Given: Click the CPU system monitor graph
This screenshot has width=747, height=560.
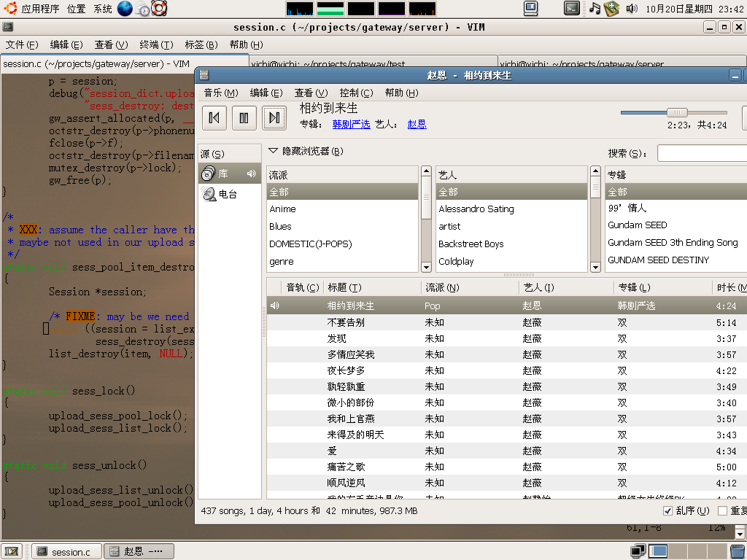Looking at the screenshot, I should [x=300, y=9].
